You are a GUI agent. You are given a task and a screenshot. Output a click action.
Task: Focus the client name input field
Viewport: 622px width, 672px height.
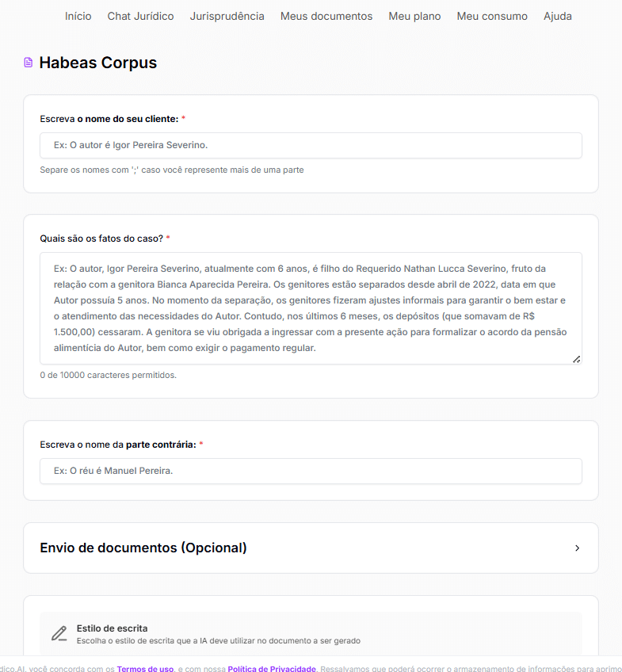coord(311,145)
